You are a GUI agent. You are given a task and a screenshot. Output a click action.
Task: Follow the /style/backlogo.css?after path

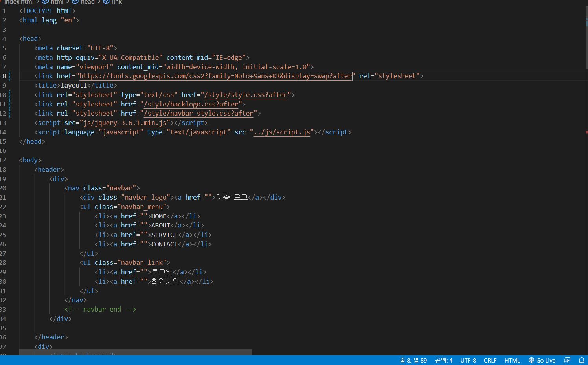[x=191, y=104]
